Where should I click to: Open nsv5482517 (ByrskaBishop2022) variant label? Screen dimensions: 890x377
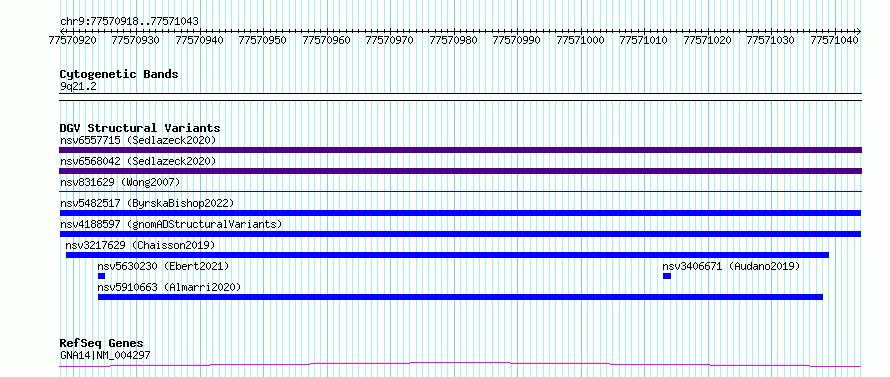pyautogui.click(x=147, y=203)
